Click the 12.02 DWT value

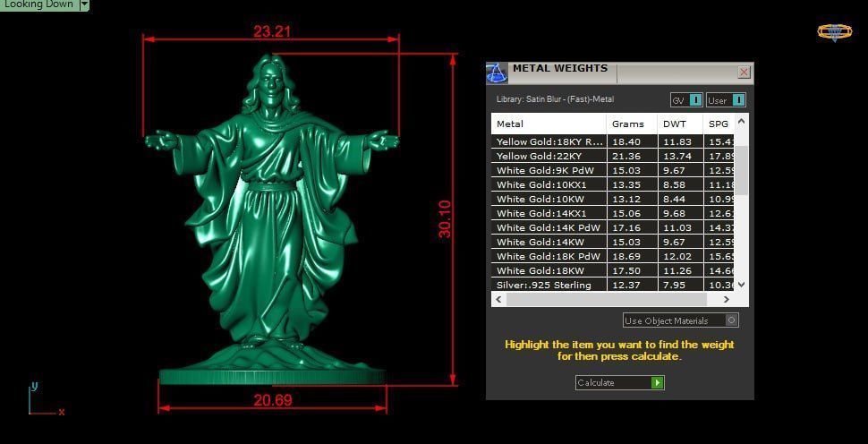click(x=676, y=257)
